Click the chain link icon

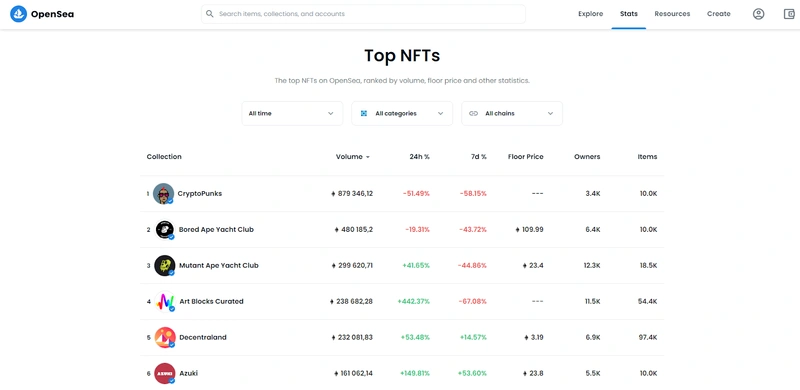pyautogui.click(x=473, y=113)
